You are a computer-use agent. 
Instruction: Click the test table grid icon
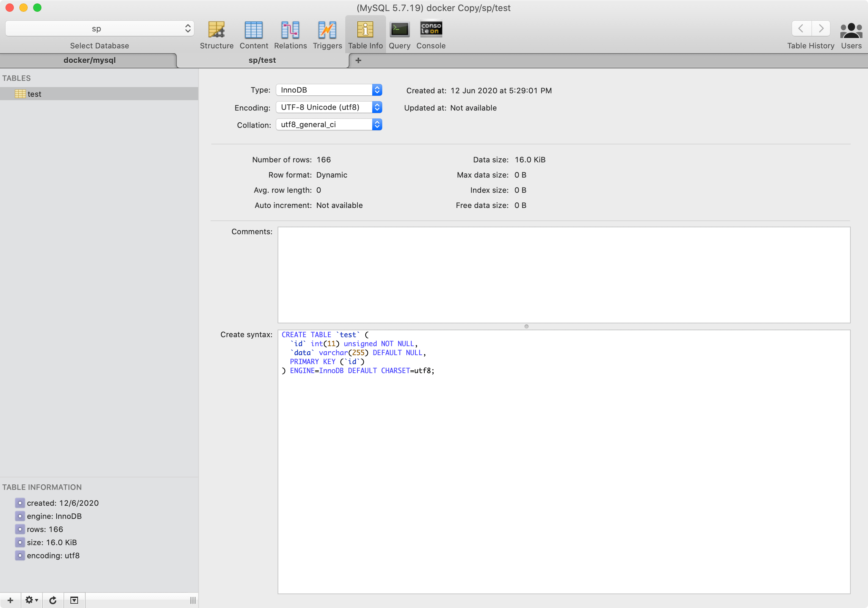[x=20, y=94]
